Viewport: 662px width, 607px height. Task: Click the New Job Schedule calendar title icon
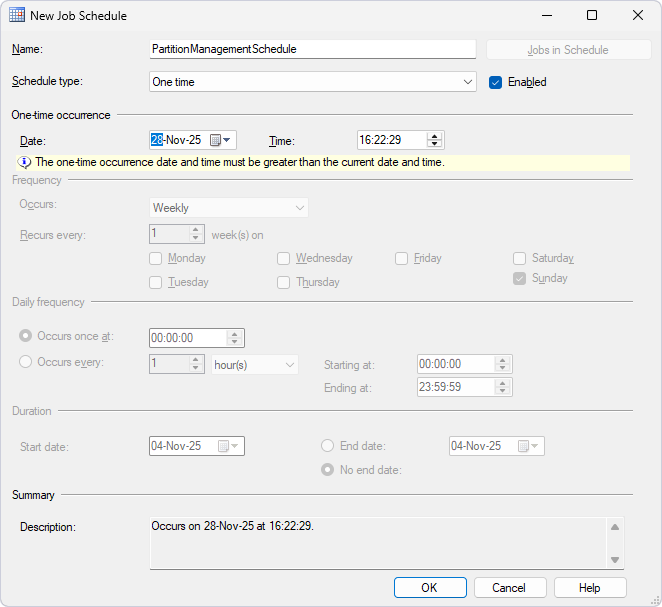pos(17,15)
